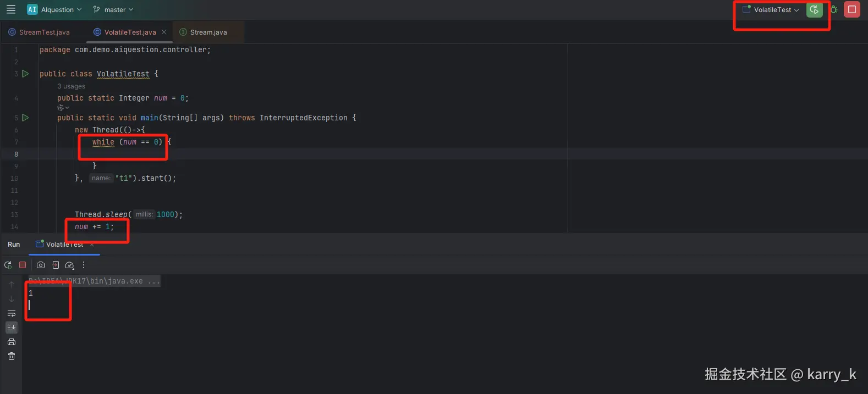Open more options in Run toolbar
Screen dimensions: 868x394
(x=84, y=265)
